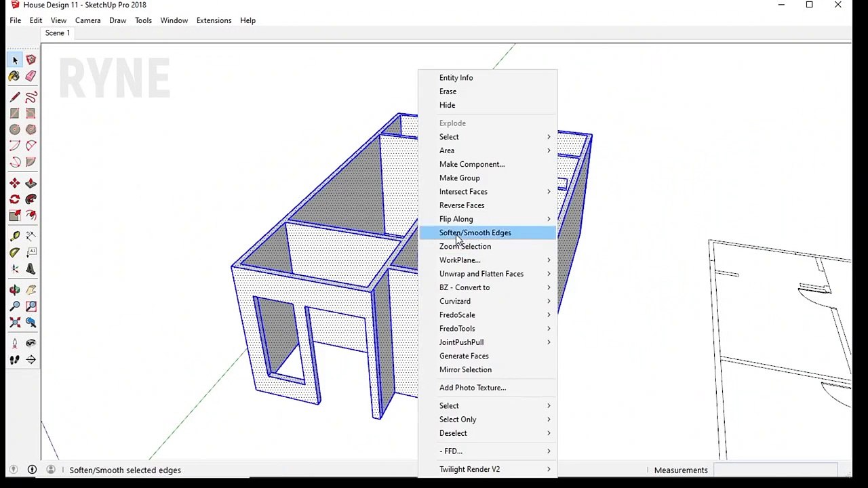The image size is (868, 488).
Task: Open the Camera menu
Action: click(x=87, y=20)
